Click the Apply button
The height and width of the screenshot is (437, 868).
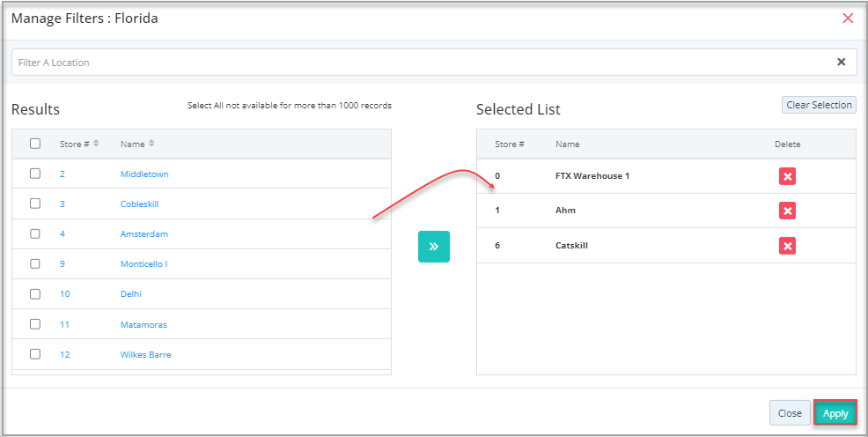(x=835, y=413)
